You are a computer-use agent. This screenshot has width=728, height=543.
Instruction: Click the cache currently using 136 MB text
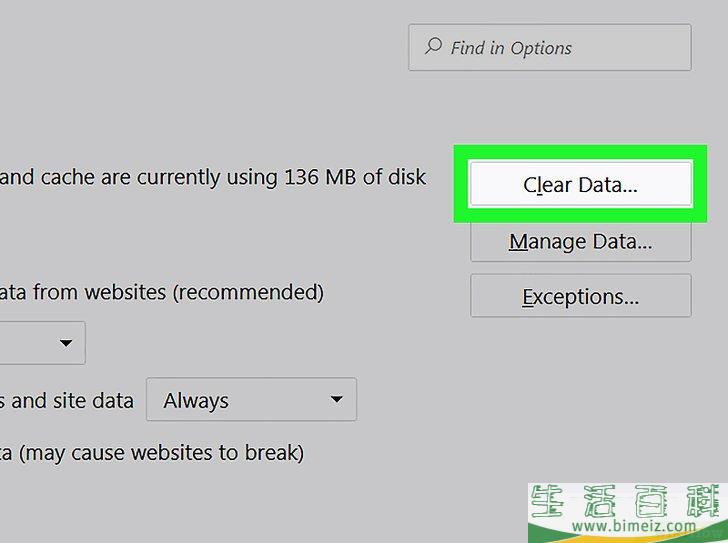click(213, 177)
